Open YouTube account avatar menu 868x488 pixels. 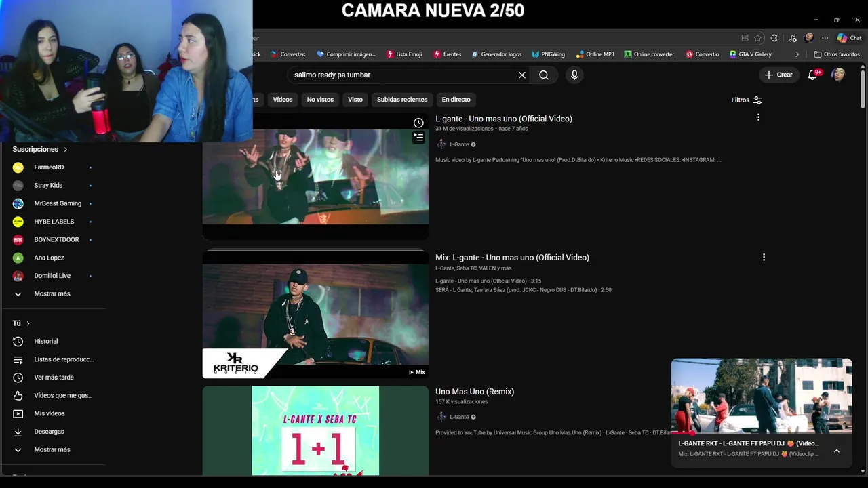[839, 75]
